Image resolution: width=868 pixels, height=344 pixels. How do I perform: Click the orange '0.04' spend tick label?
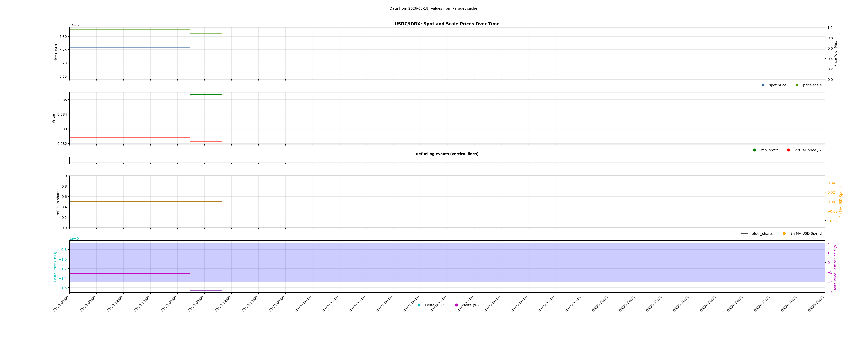click(x=831, y=183)
